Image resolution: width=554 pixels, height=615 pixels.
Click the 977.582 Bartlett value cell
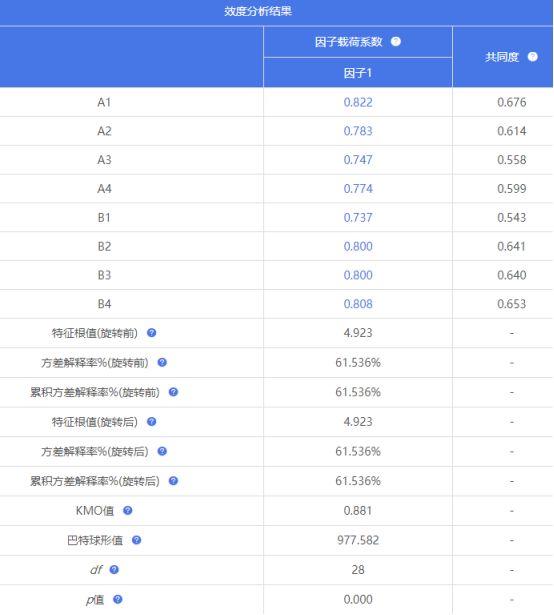pyautogui.click(x=358, y=540)
